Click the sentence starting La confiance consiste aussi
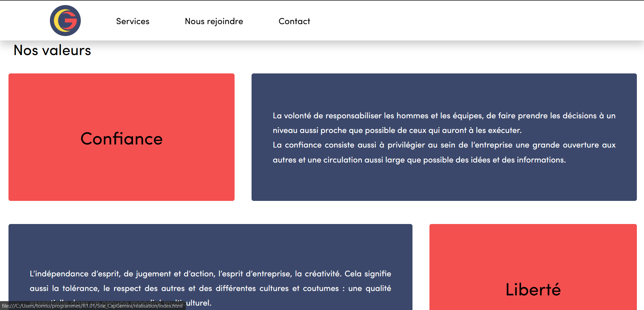The width and height of the screenshot is (644, 310). click(x=444, y=152)
